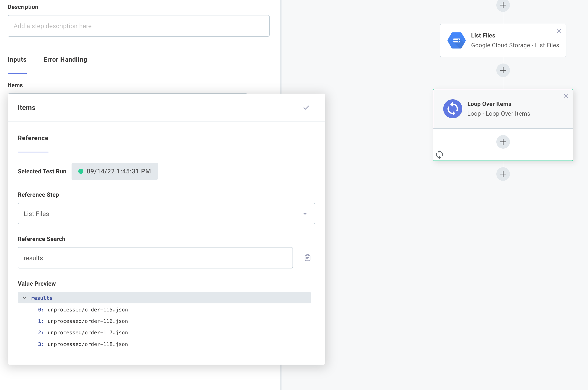
Task: Select the Reference tab in Items popup
Action: (33, 138)
